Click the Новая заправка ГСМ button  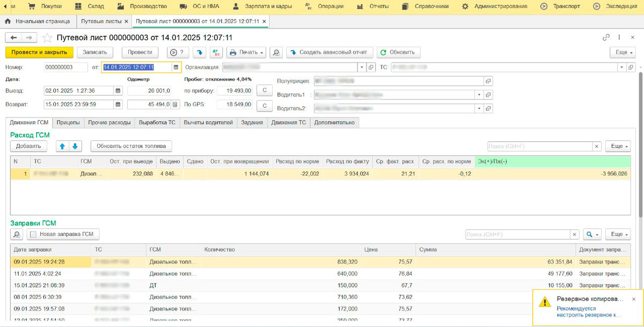63,234
